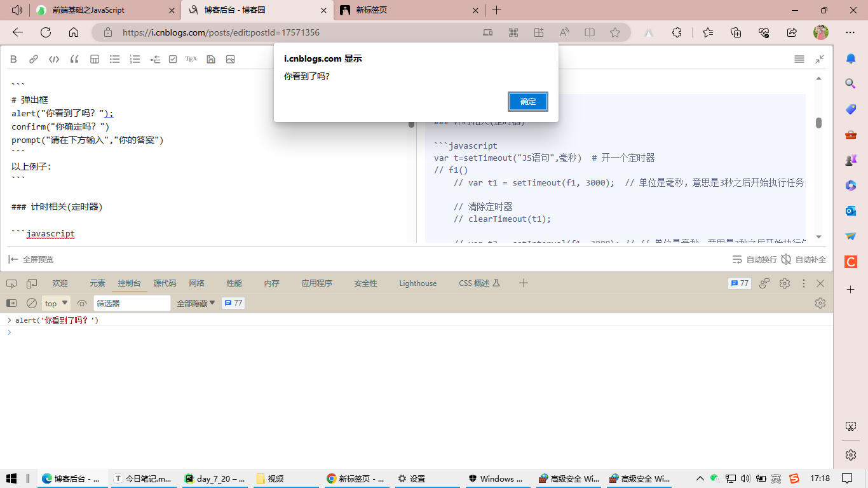The image size is (868, 488).
Task: Insert a task checkbox list item
Action: point(173,59)
